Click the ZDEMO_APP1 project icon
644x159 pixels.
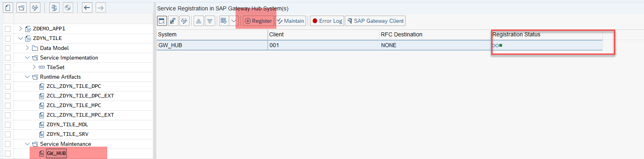tap(28, 29)
